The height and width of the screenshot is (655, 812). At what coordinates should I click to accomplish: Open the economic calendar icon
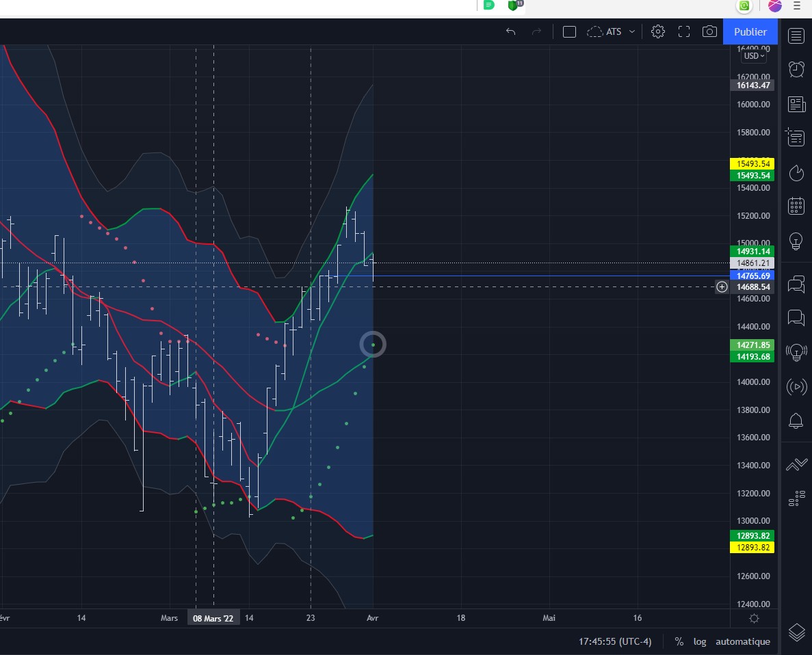click(796, 206)
